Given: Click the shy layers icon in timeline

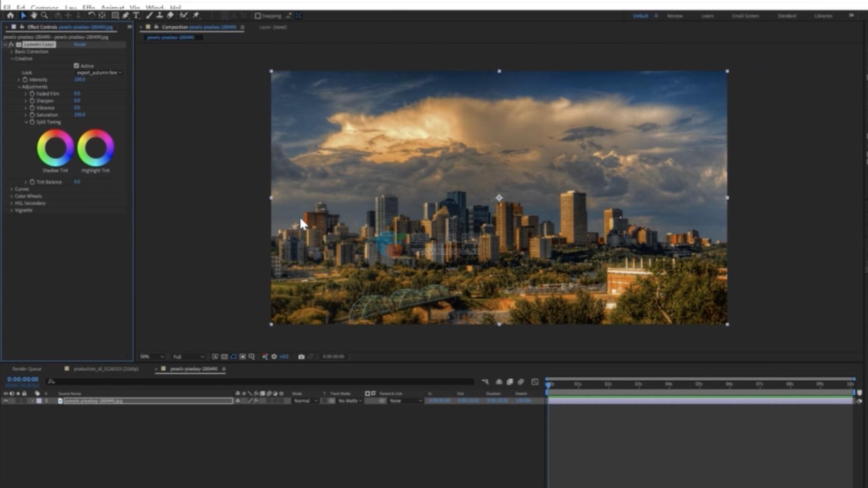Looking at the screenshot, I should click(499, 382).
